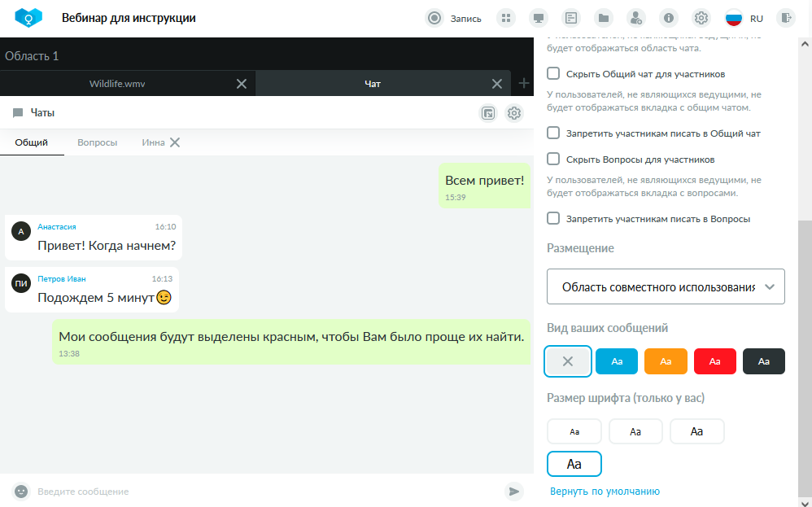Viewport: 812px width, 507px height.
Task: Select the Чат area tab
Action: pyautogui.click(x=373, y=84)
